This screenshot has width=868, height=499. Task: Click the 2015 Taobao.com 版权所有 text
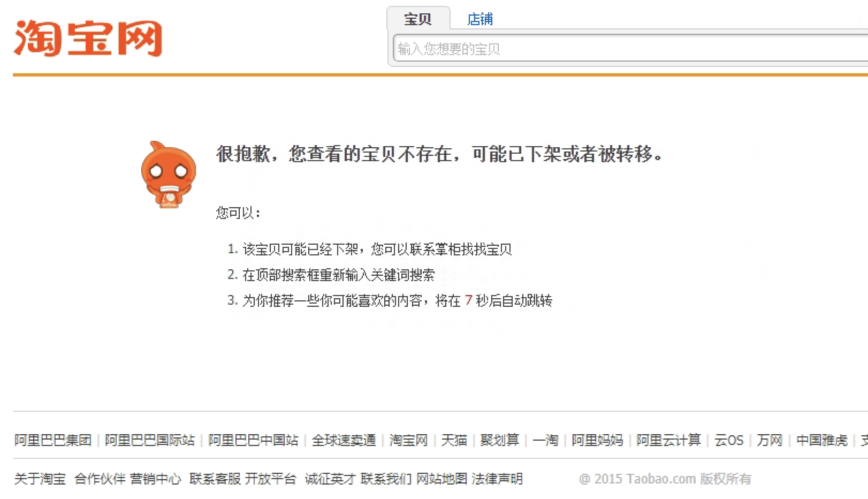(665, 479)
